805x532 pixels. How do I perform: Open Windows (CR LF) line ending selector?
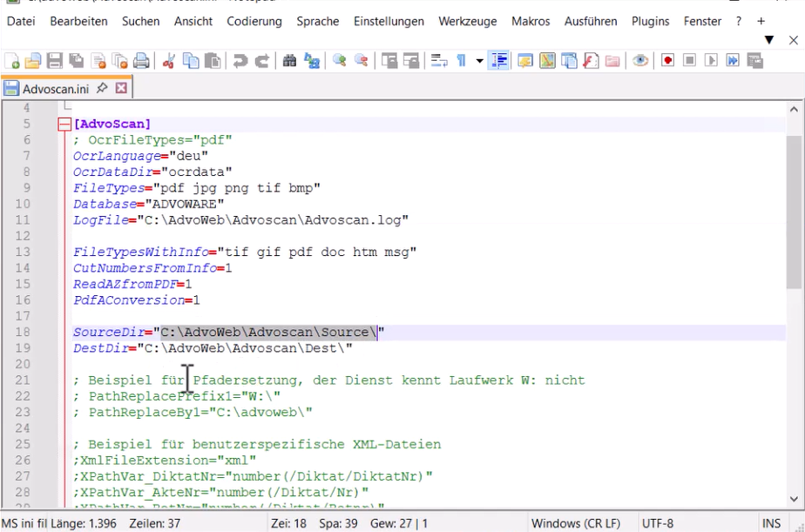click(x=576, y=523)
